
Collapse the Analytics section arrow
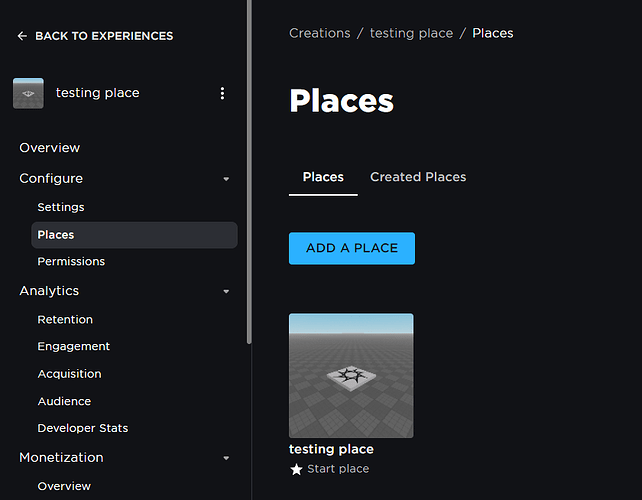click(226, 291)
